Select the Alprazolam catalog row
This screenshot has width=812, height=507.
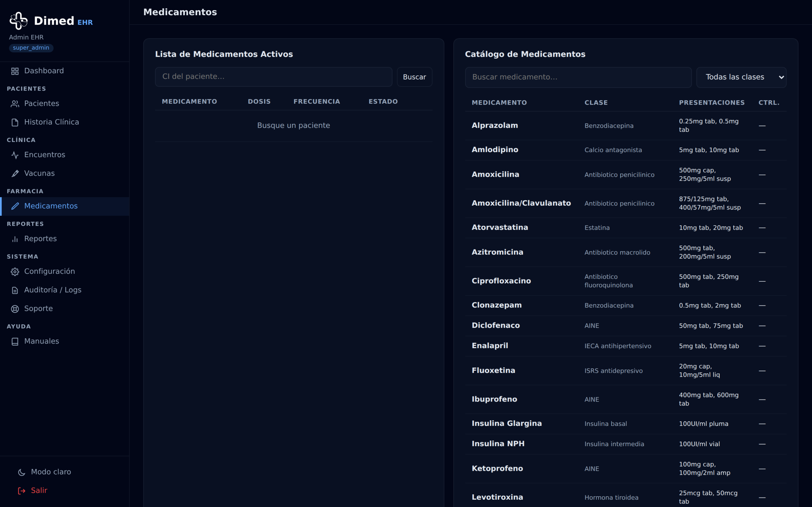[x=625, y=125]
